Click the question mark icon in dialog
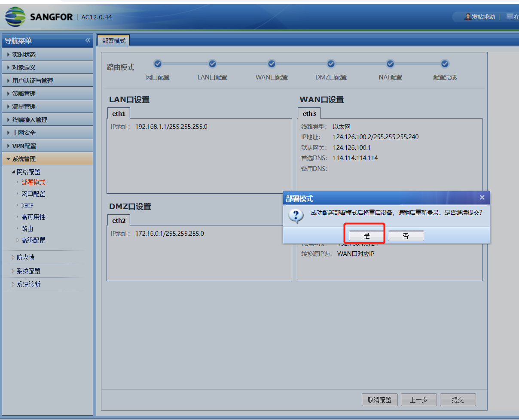The height and width of the screenshot is (420, 519). 296,216
